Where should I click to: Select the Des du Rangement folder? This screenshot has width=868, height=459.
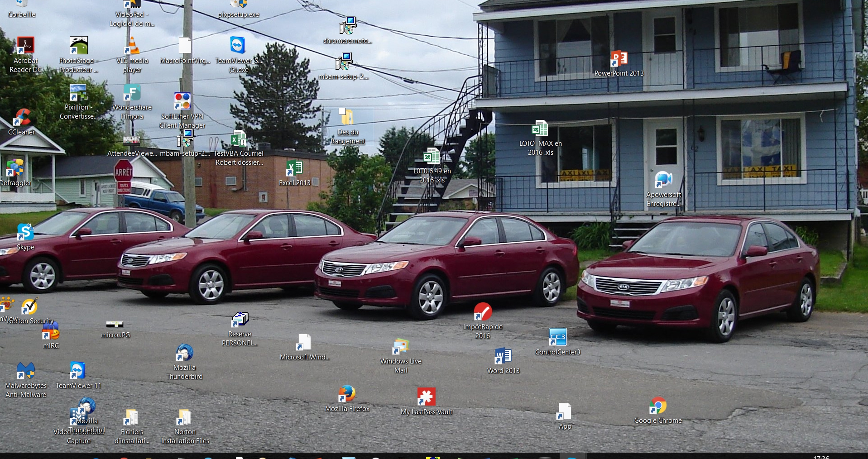tap(347, 118)
